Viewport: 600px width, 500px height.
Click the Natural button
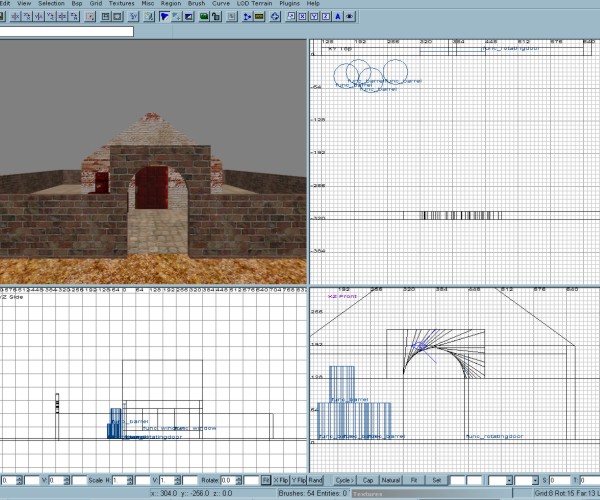click(391, 480)
